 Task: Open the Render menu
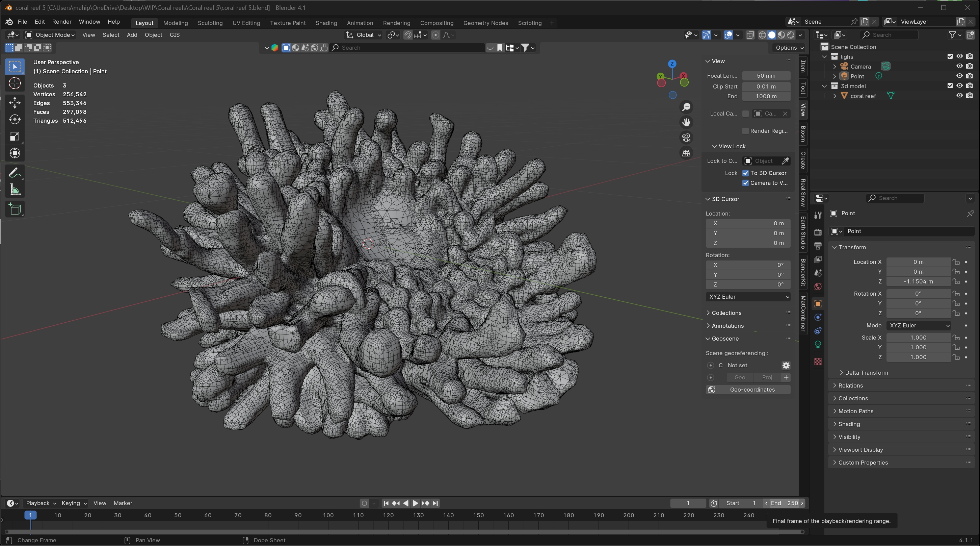[x=62, y=22]
